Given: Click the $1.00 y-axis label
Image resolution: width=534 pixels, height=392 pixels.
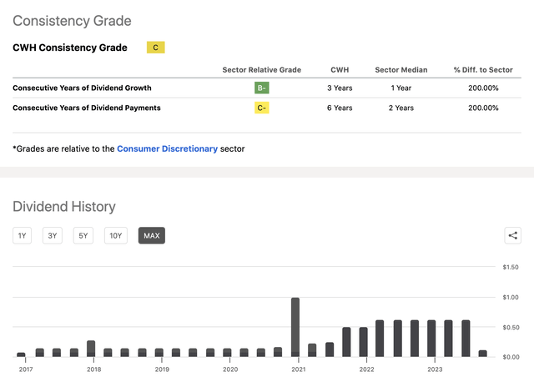Looking at the screenshot, I should click(x=511, y=298).
